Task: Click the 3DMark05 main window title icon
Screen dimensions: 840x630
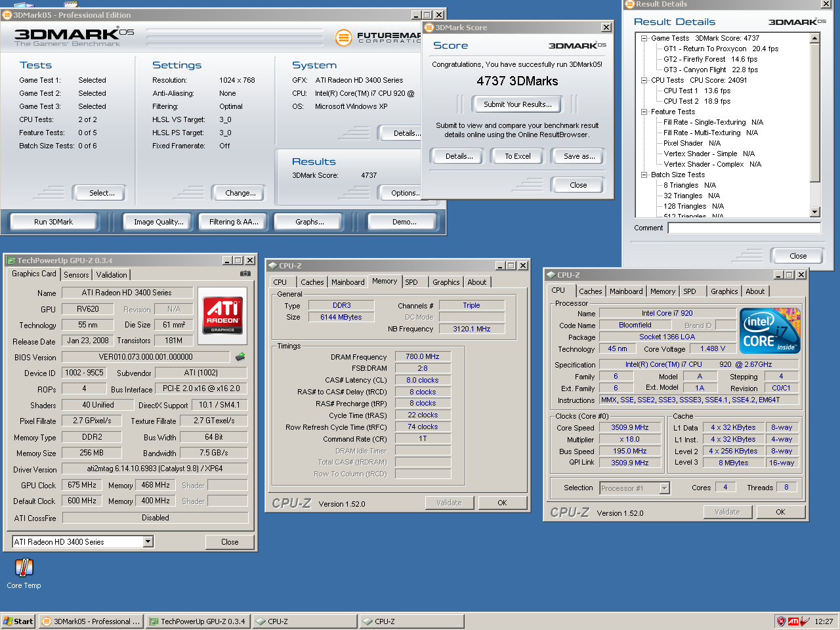Action: click(7, 14)
